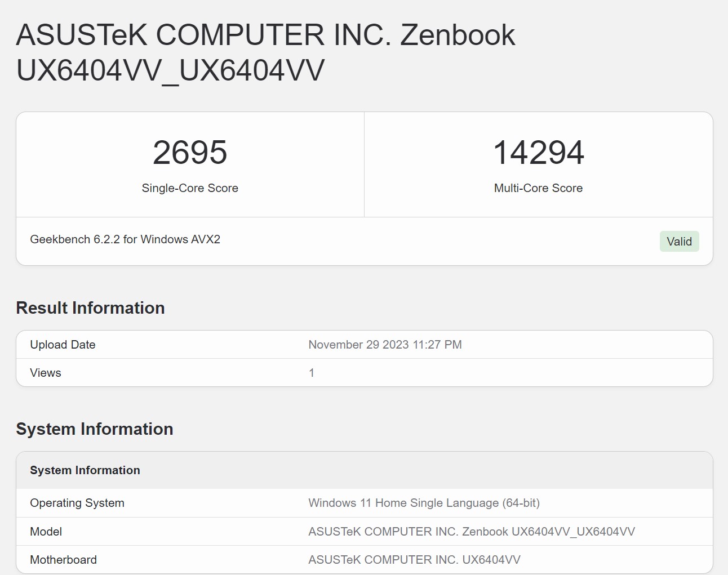Click the view count value of 1
This screenshot has width=728, height=575.
[312, 373]
